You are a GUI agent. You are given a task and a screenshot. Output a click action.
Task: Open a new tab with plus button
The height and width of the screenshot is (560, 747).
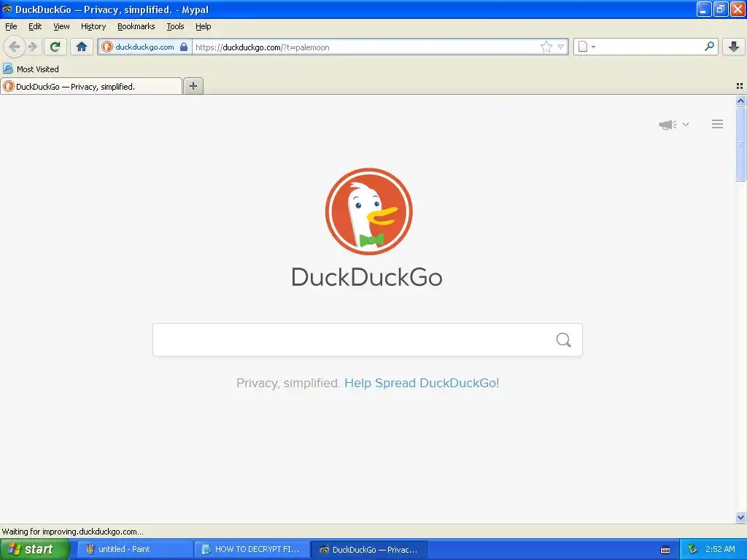[x=193, y=86]
